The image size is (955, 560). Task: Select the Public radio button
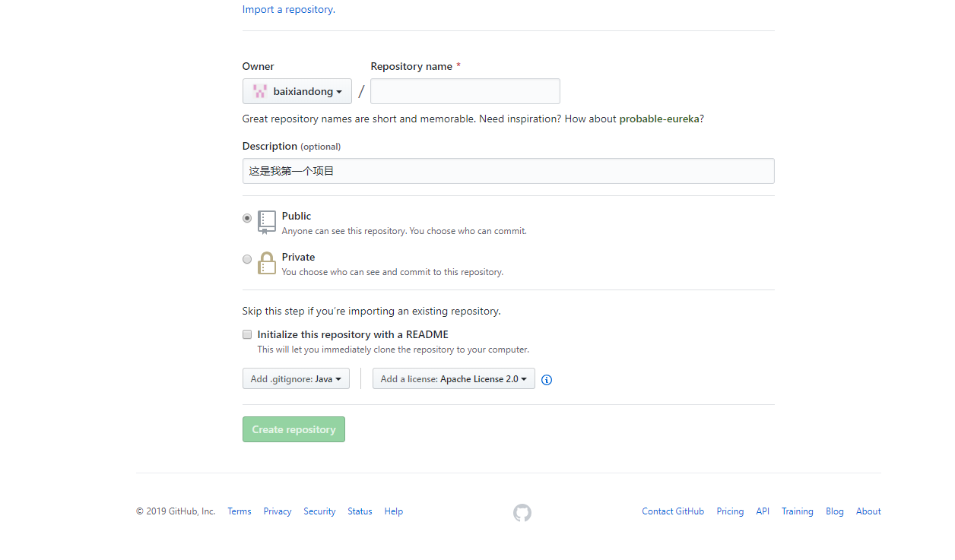click(247, 218)
